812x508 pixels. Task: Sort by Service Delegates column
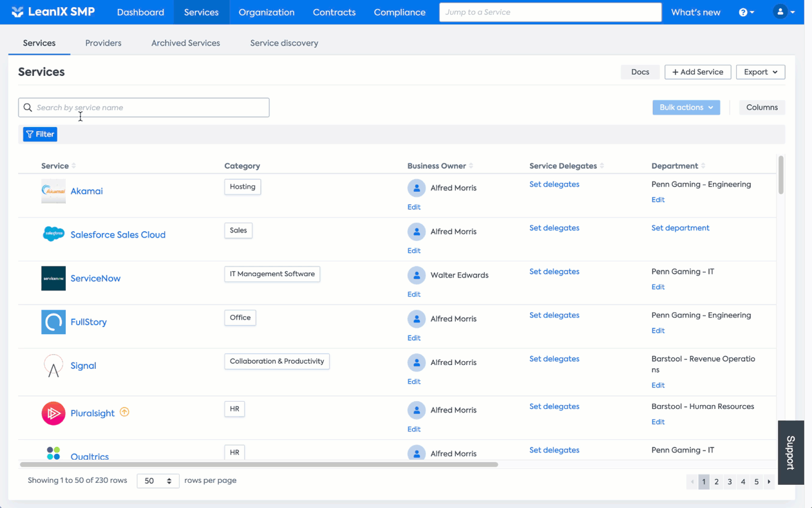coord(567,165)
